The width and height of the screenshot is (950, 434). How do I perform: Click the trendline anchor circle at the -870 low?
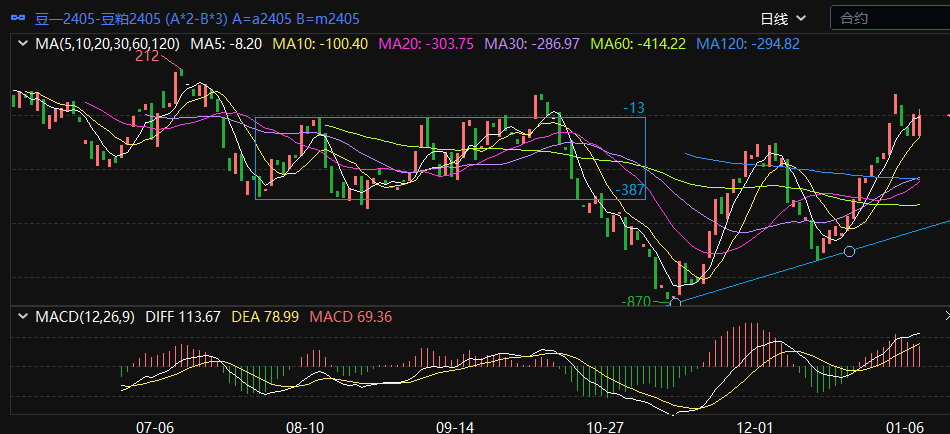coord(676,301)
